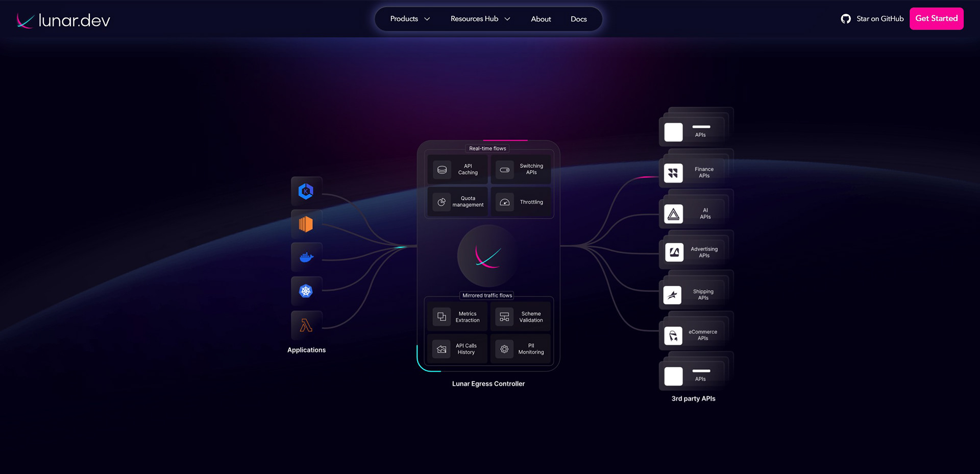Click the API Calls History icon
The width and height of the screenshot is (980, 474).
point(442,349)
